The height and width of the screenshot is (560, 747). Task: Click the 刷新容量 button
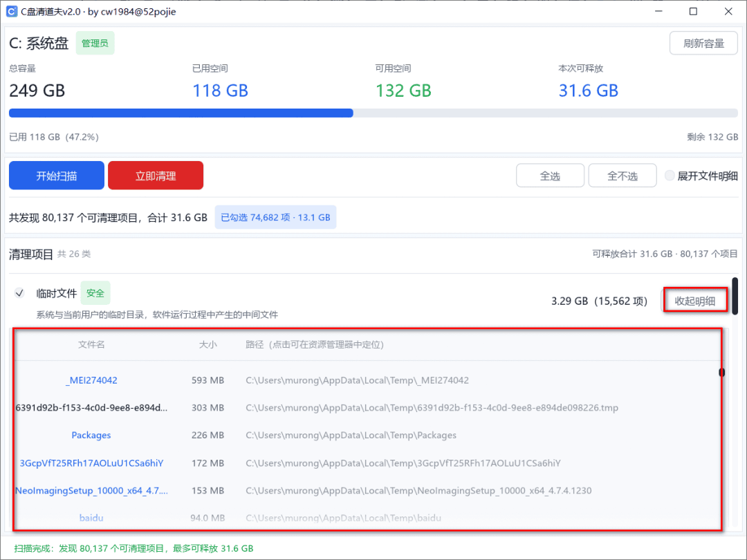[x=703, y=44]
